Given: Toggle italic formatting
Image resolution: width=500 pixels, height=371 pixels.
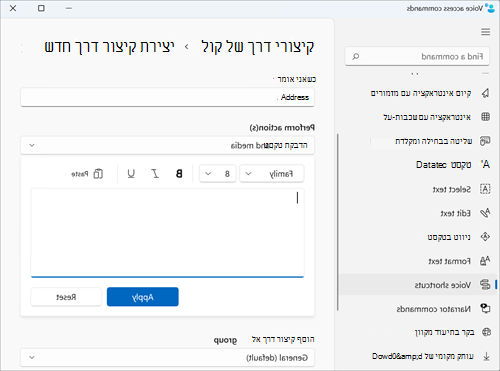Looking at the screenshot, I should 155,174.
